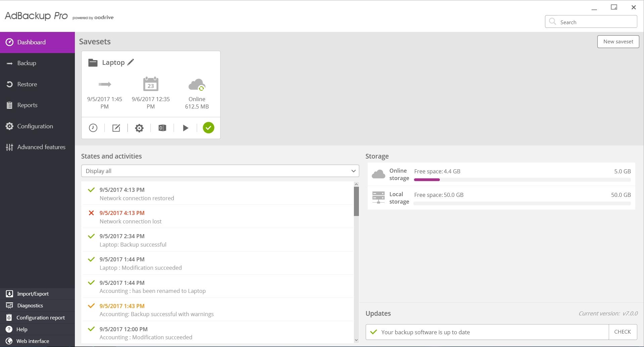Screen dimensions: 644x347
Task: Select 'Laptop : Modification succeeded' entry
Action: [218, 263]
